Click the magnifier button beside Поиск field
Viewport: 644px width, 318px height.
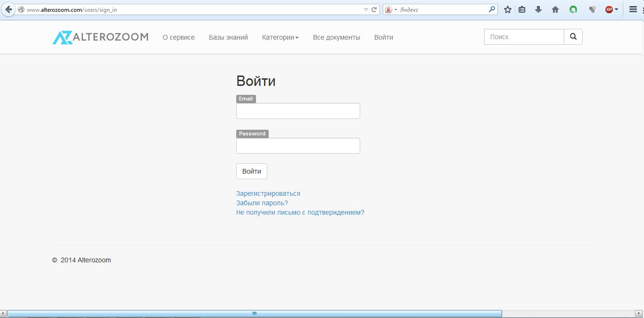click(x=573, y=37)
